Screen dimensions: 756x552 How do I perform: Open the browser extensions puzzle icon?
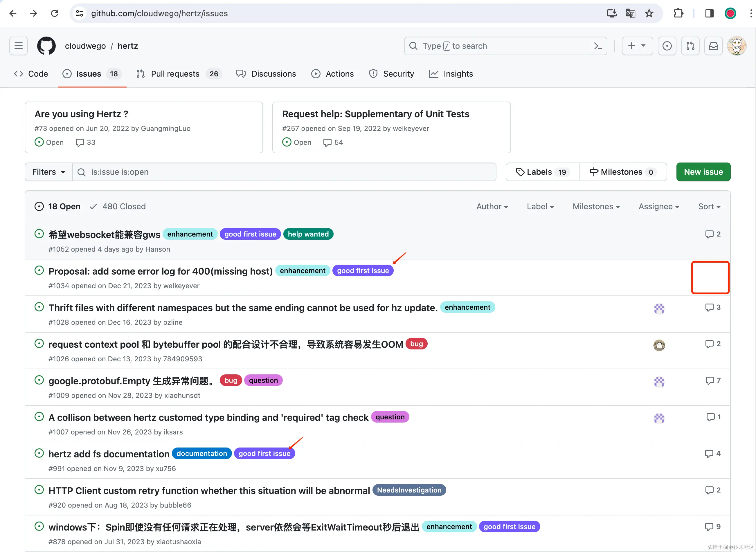(x=678, y=13)
